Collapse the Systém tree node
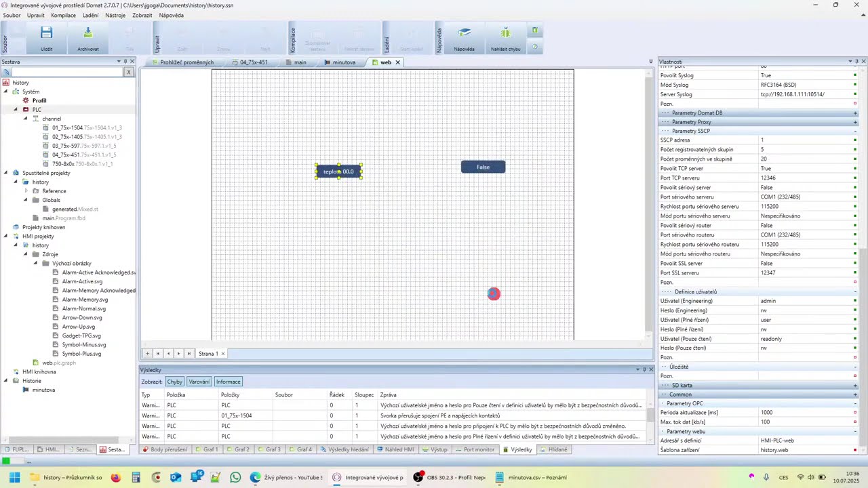 (6, 91)
